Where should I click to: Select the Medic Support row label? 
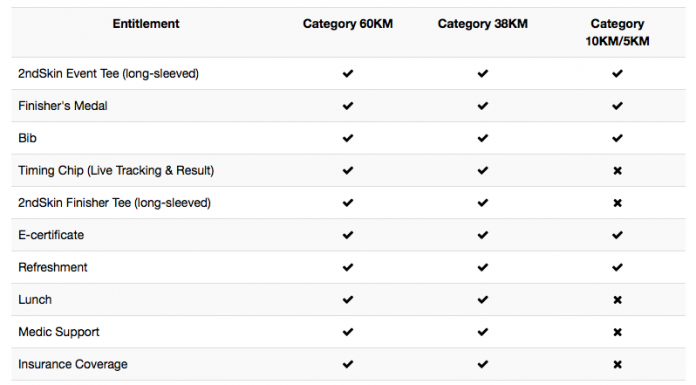click(x=59, y=332)
